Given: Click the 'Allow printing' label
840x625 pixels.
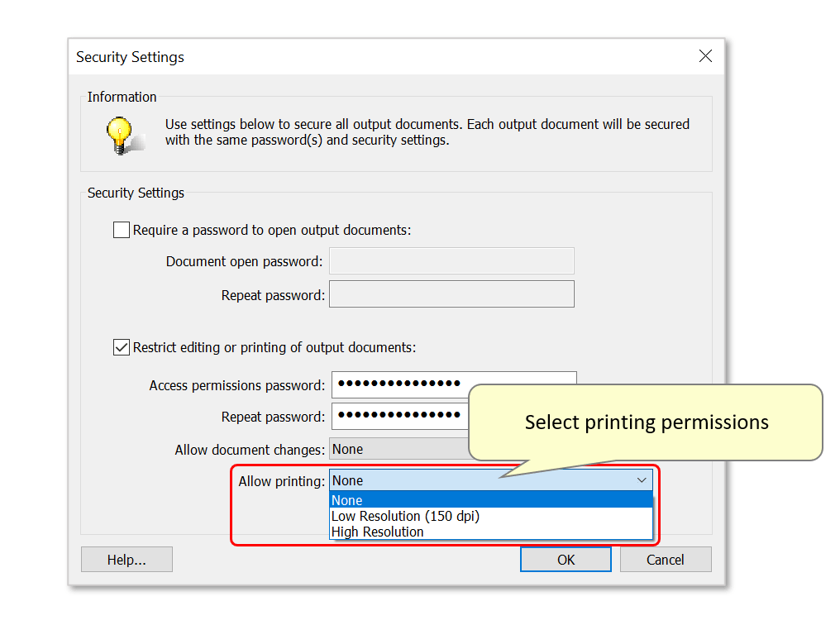Looking at the screenshot, I should click(283, 479).
